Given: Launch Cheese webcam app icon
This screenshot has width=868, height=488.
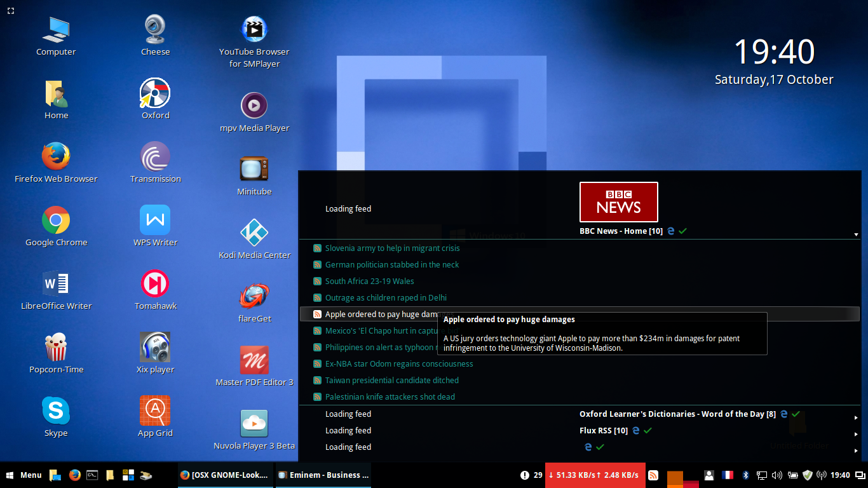Looking at the screenshot, I should pyautogui.click(x=155, y=36).
